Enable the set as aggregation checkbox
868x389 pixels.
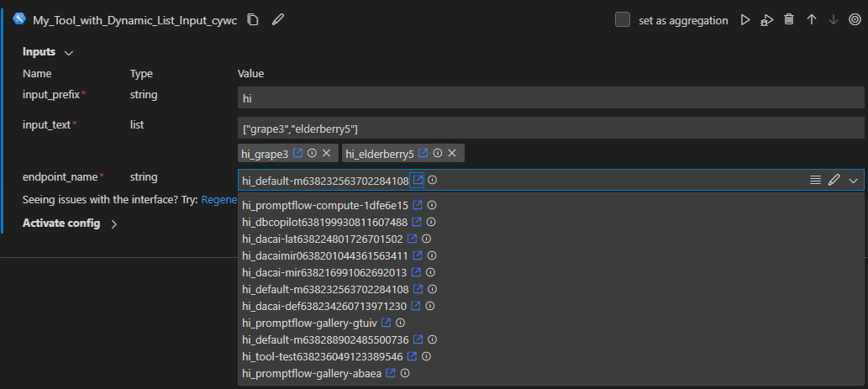[623, 20]
